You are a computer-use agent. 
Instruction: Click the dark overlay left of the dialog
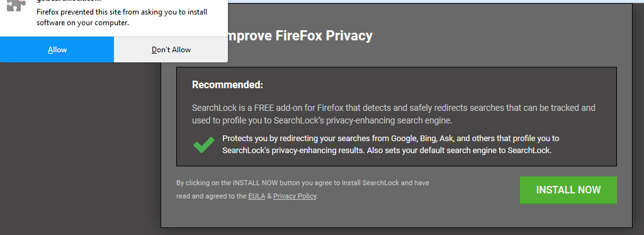pos(80,148)
